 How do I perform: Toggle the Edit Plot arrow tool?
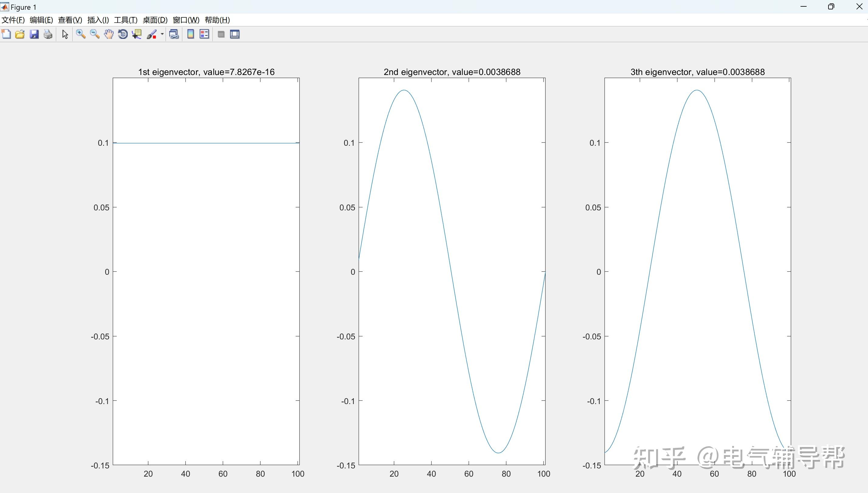(65, 34)
